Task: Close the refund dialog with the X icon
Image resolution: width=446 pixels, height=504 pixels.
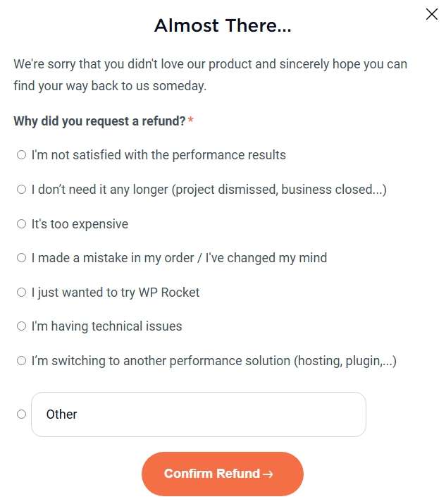Action: pos(431,14)
